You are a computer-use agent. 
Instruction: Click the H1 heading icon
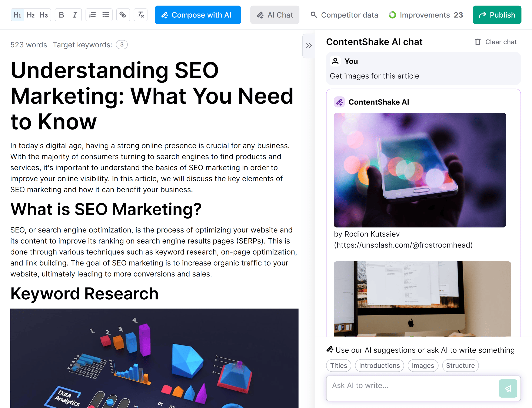pos(17,15)
